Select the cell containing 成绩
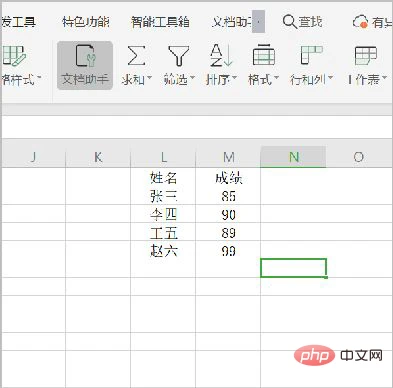 (228, 178)
